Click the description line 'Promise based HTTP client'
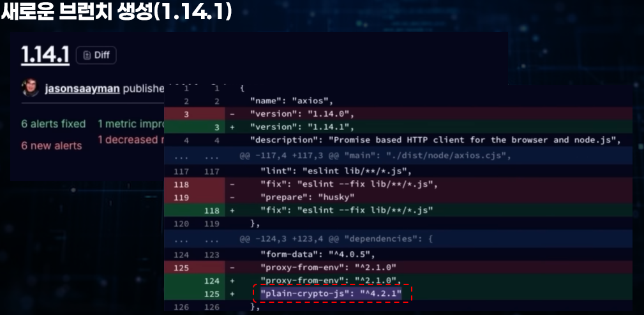Image resolution: width=644 pixels, height=315 pixels. pyautogui.click(x=398, y=140)
